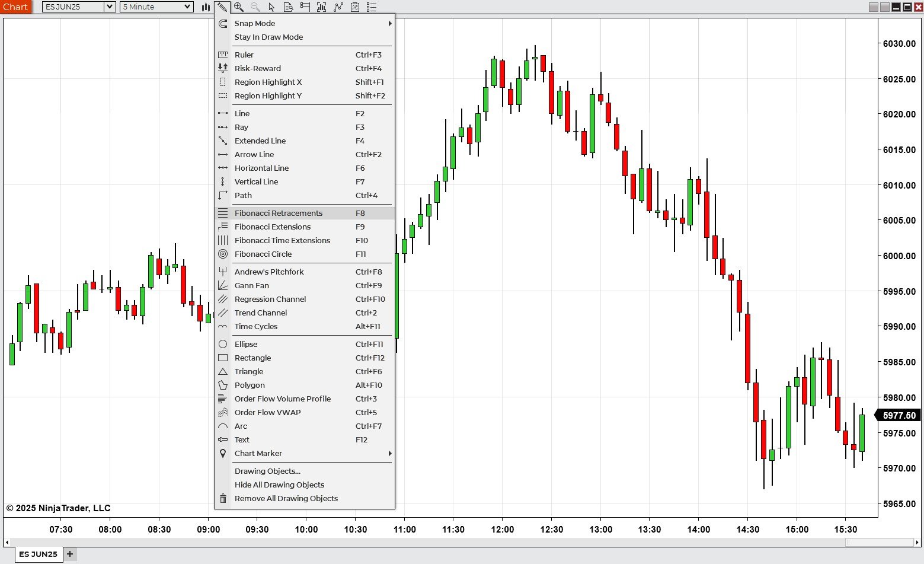Choose Region Highlight X tool
Screen dimensions: 924x564
tap(305, 82)
